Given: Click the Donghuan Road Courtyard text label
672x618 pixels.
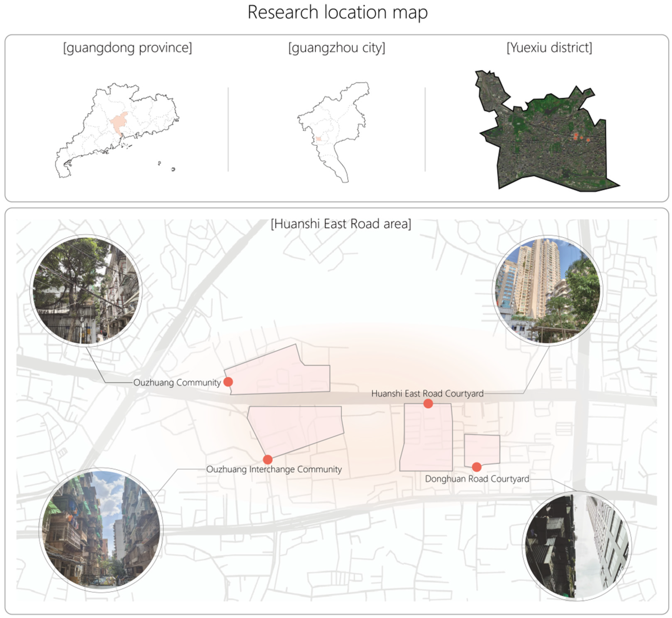Looking at the screenshot, I should coord(477,479).
